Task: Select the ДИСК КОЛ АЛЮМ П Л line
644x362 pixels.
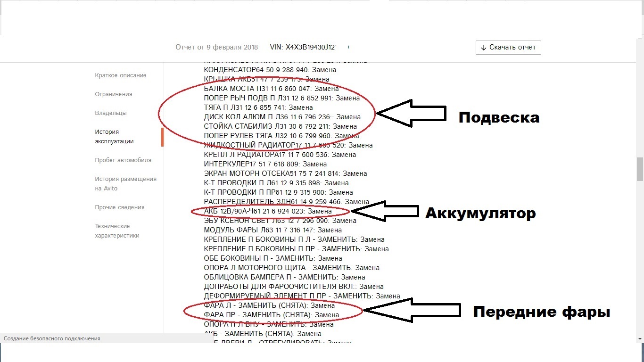Action: (282, 117)
